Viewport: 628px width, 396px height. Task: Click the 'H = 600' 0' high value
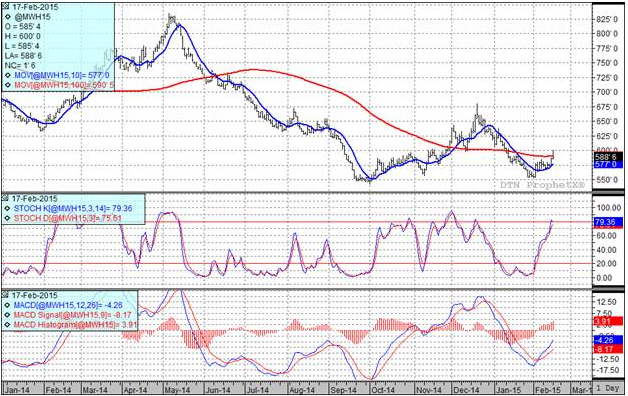click(23, 36)
